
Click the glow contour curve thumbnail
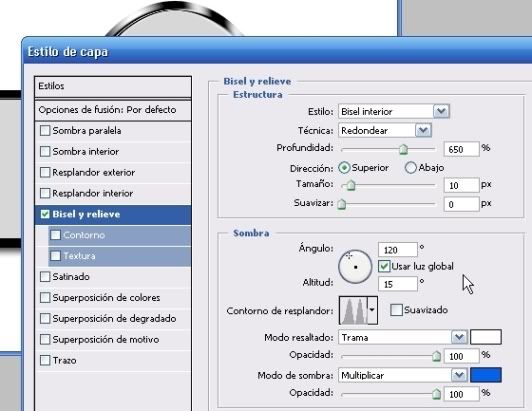353,310
